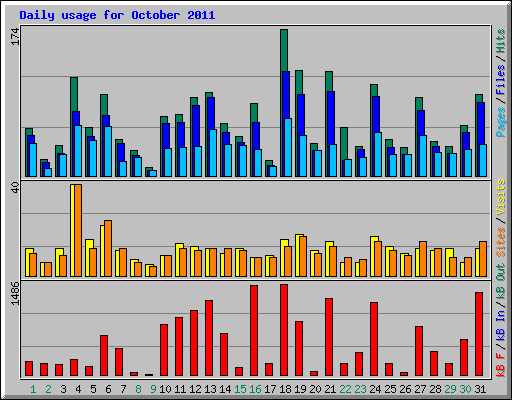Viewport: 512px width, 400px height.
Task: Click the red kB bar for day 16
Action: click(254, 331)
